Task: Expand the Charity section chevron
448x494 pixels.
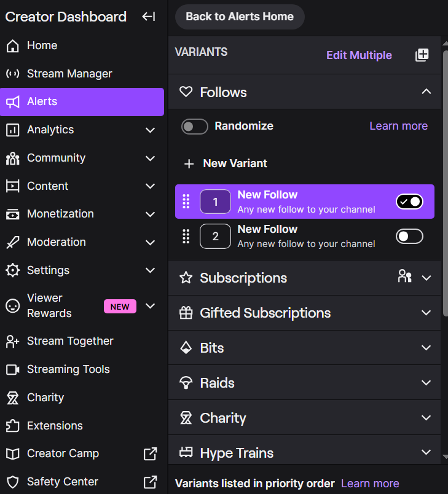Action: point(426,418)
